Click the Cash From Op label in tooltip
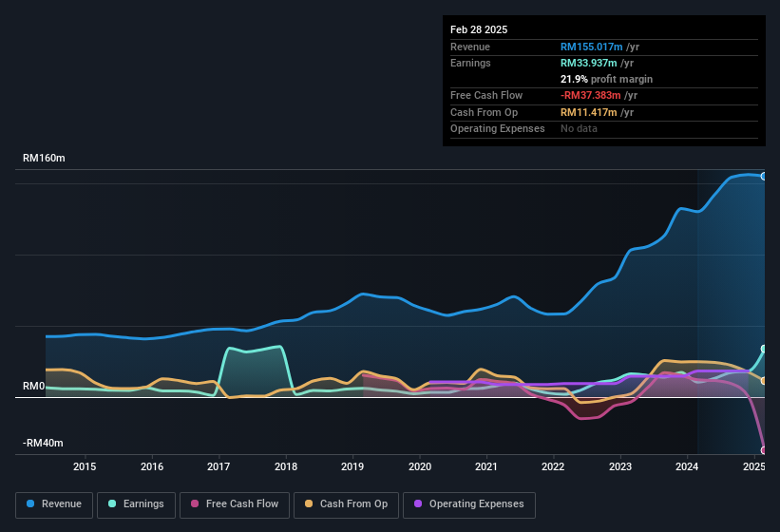This screenshot has height=532, width=780. [484, 112]
